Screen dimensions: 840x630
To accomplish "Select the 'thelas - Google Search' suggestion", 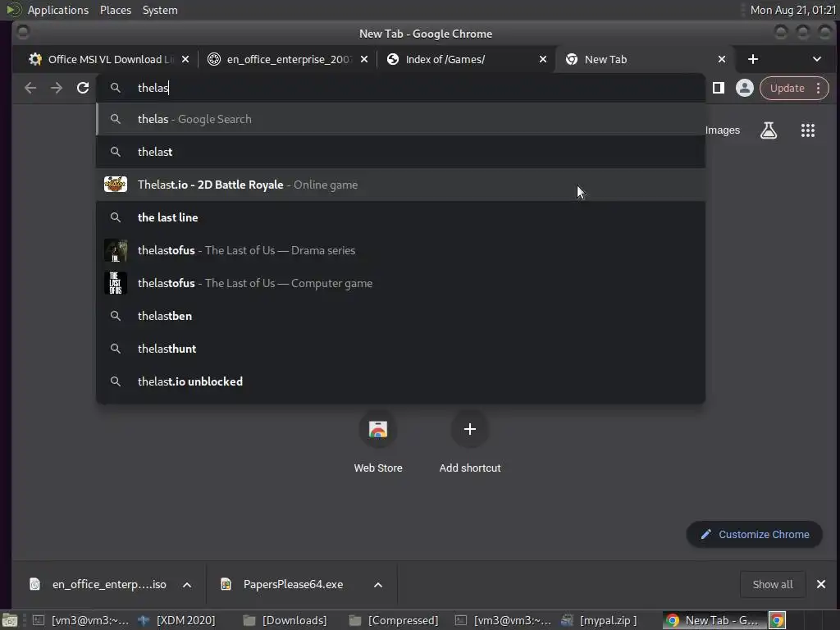I will pos(400,119).
